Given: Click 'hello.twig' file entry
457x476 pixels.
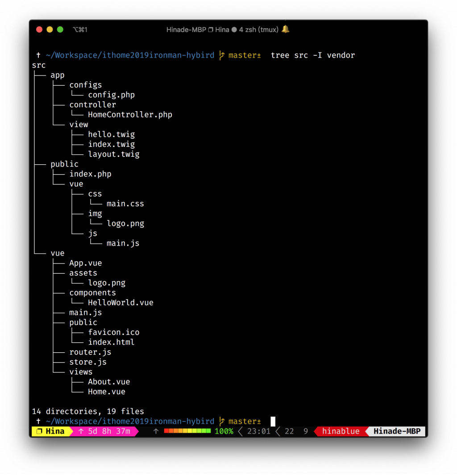Looking at the screenshot, I should [112, 134].
